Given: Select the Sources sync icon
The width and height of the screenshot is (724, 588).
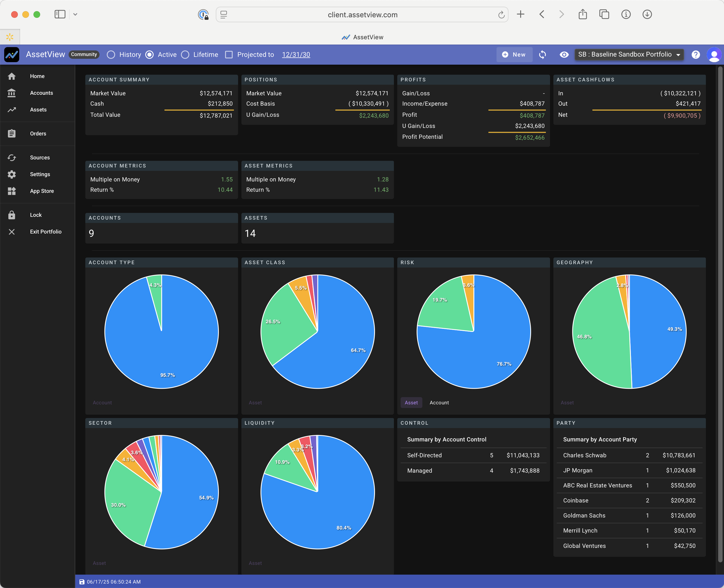Looking at the screenshot, I should pos(12,157).
